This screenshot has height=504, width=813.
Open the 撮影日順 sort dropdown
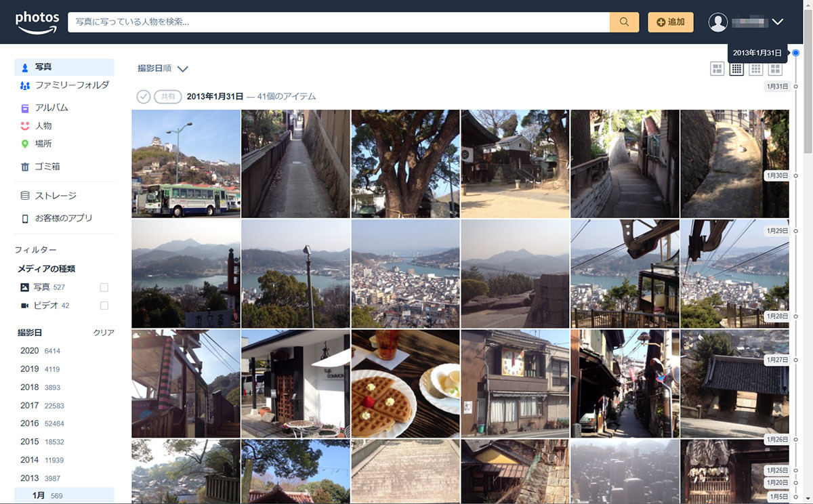pyautogui.click(x=163, y=68)
